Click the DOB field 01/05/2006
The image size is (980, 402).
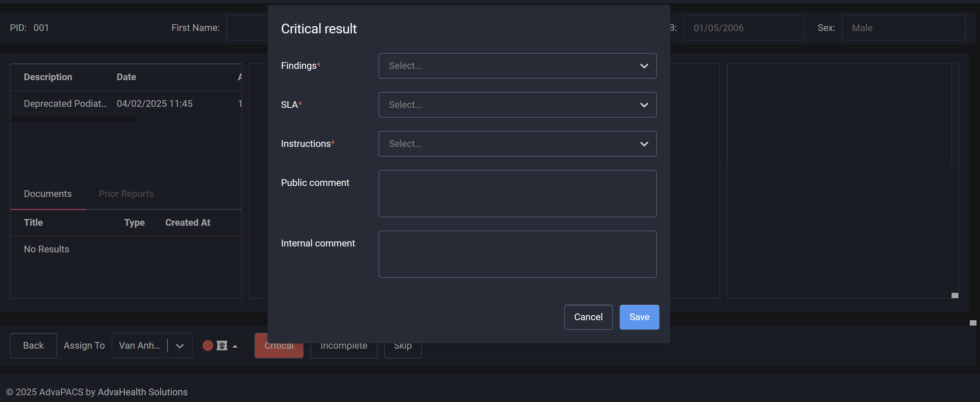coord(743,28)
